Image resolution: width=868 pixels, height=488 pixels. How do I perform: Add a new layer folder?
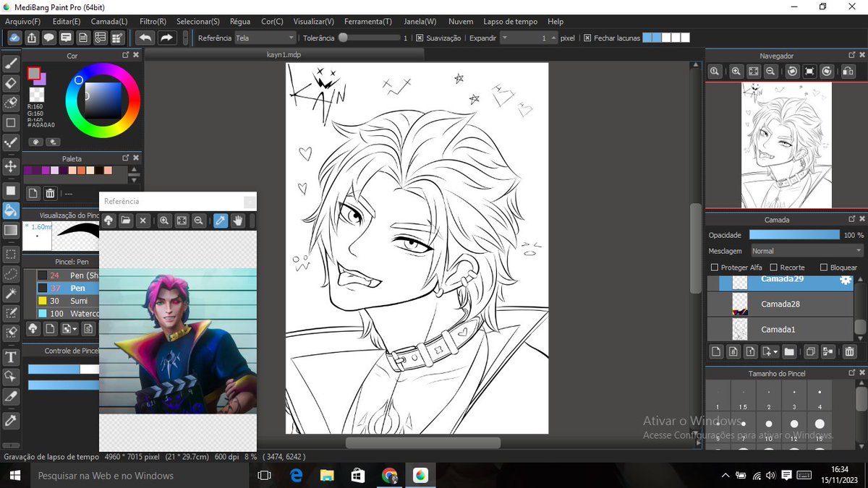coord(789,351)
